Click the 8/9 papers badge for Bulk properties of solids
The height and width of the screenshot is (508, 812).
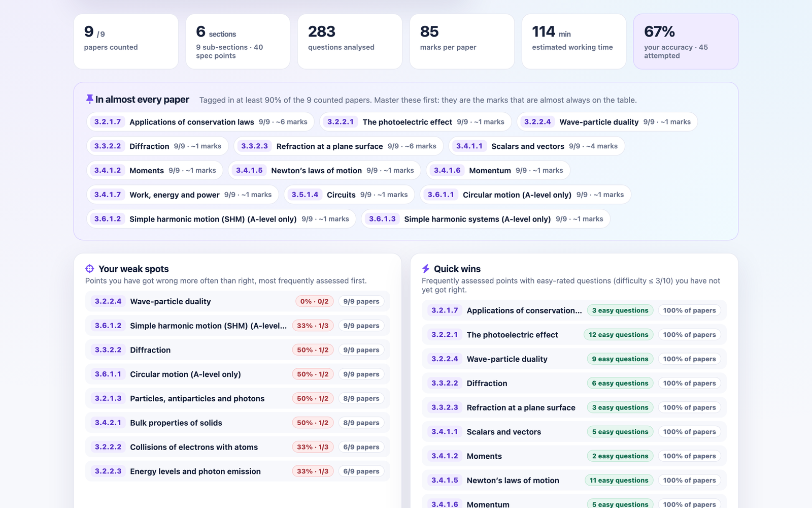361,423
